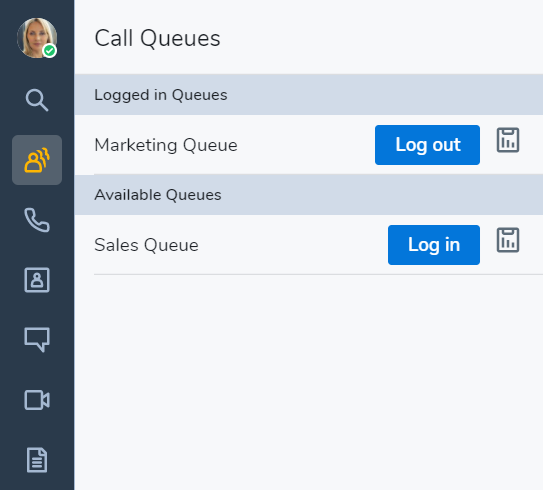
Task: View Marketing Queue statistics icon
Action: coord(508,140)
